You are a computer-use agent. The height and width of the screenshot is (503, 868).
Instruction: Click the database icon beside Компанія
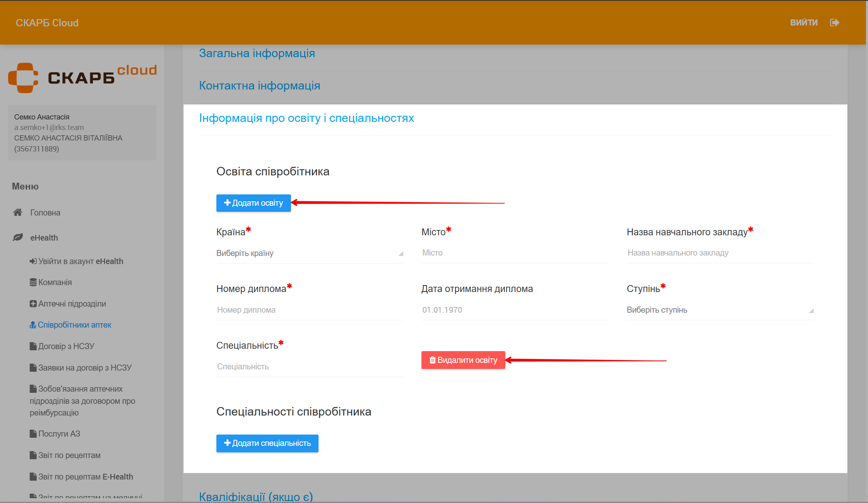[x=33, y=282]
